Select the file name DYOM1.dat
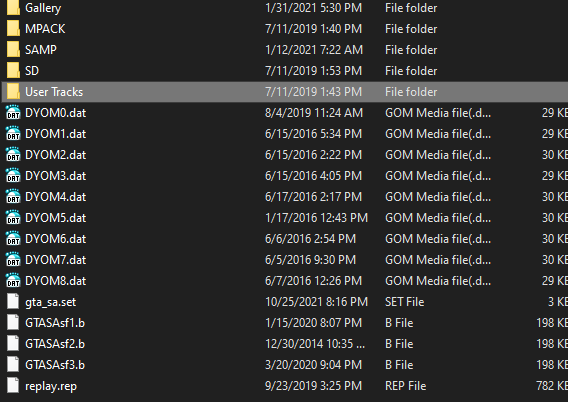The height and width of the screenshot is (402, 568). (x=55, y=134)
